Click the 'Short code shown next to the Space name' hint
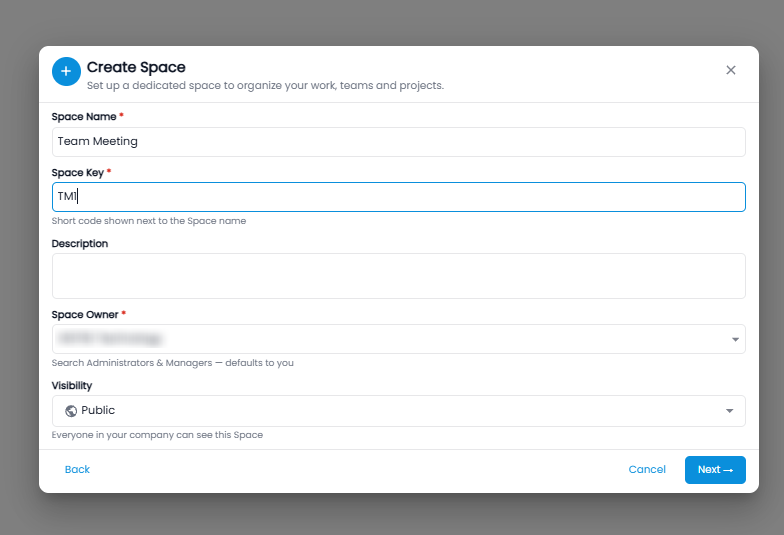Image resolution: width=784 pixels, height=535 pixels. [x=149, y=221]
